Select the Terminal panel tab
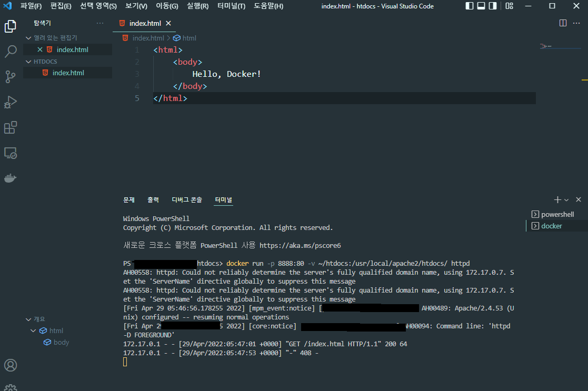The width and height of the screenshot is (588, 391). click(224, 200)
